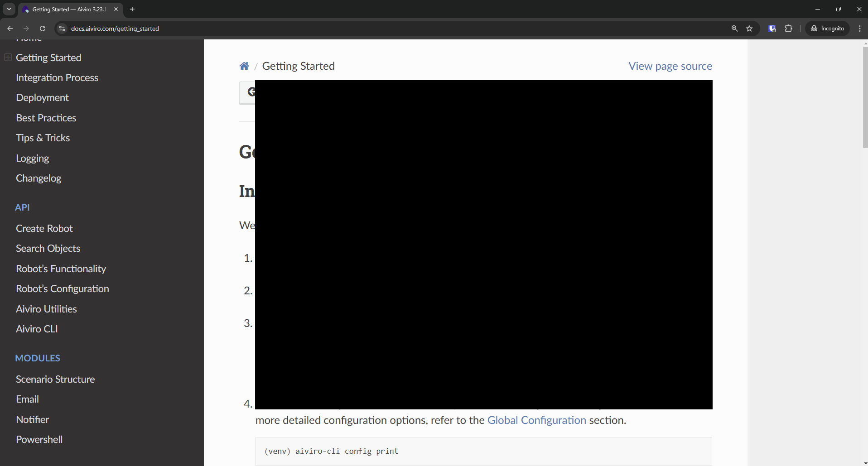Open the browser extensions puzzle icon

789,29
